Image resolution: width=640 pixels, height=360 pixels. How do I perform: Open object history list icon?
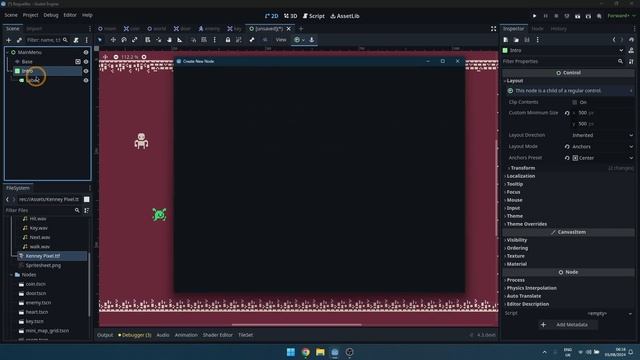tap(631, 40)
